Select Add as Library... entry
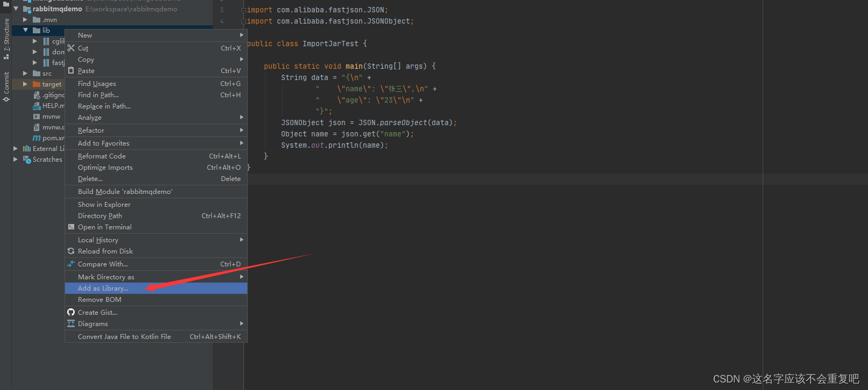 pos(156,288)
